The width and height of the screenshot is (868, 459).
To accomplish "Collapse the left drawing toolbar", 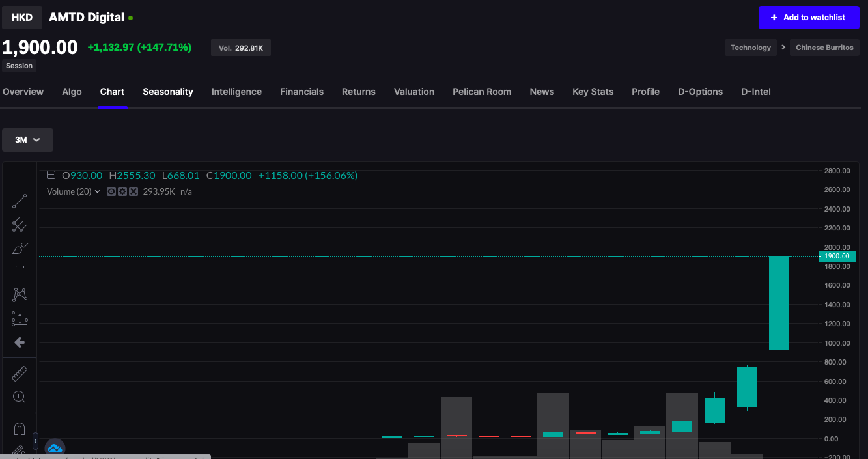I will click(x=35, y=441).
